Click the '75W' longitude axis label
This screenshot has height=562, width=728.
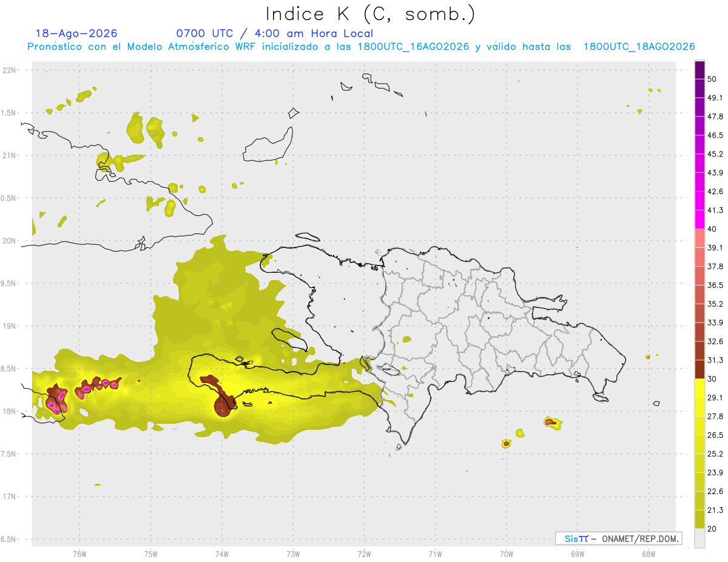(150, 554)
